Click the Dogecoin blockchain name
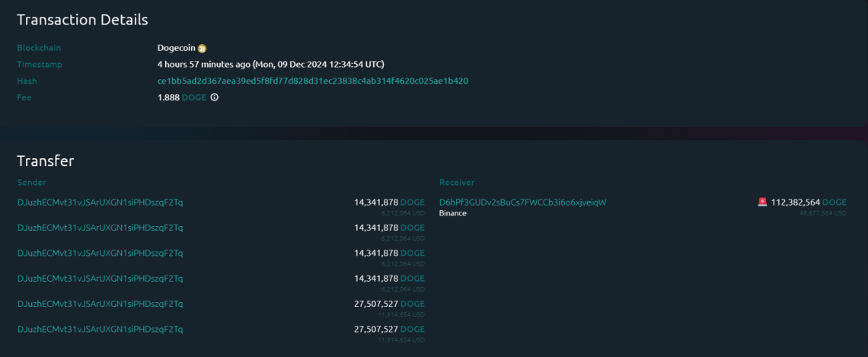This screenshot has height=357, width=868. click(x=177, y=48)
